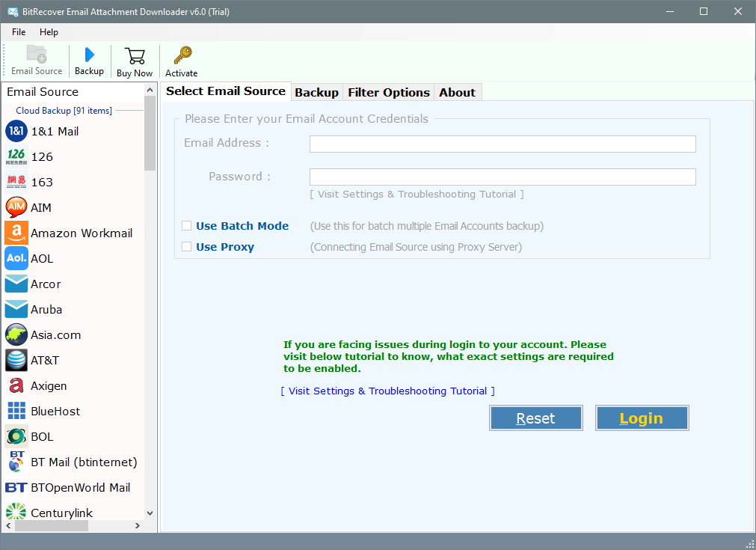Select the Asia.com globe icon
Viewport: 756px width, 550px height.
16,334
